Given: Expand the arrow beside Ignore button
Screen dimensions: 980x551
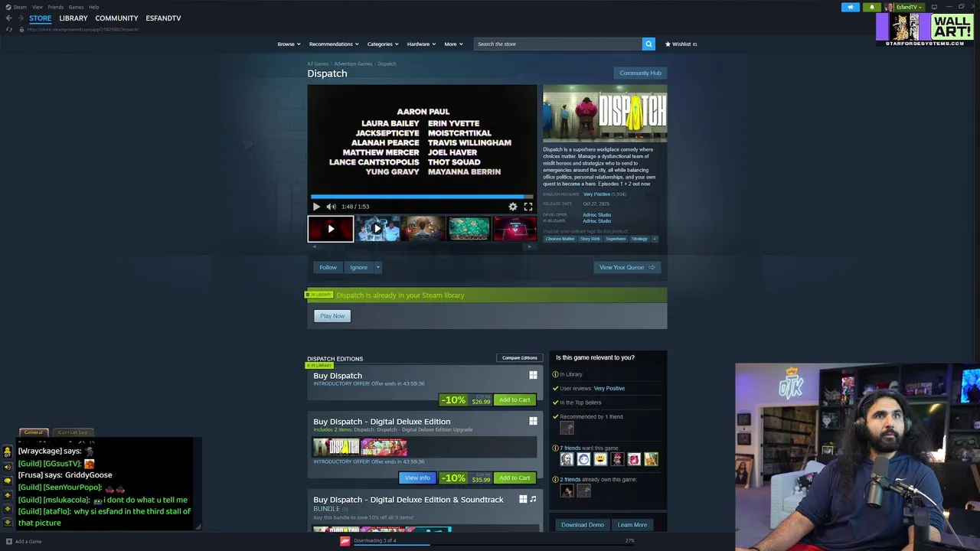Looking at the screenshot, I should click(377, 267).
